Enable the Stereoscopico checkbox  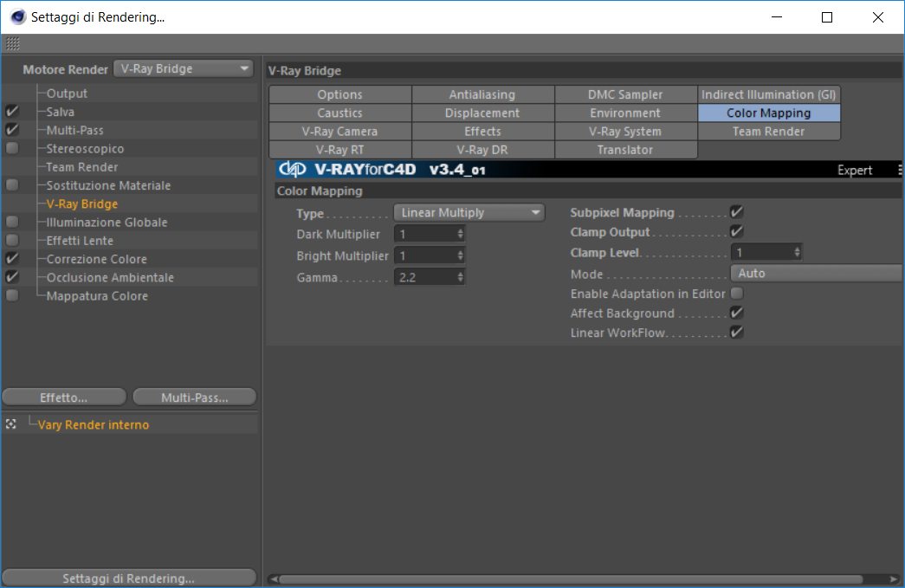[12, 148]
